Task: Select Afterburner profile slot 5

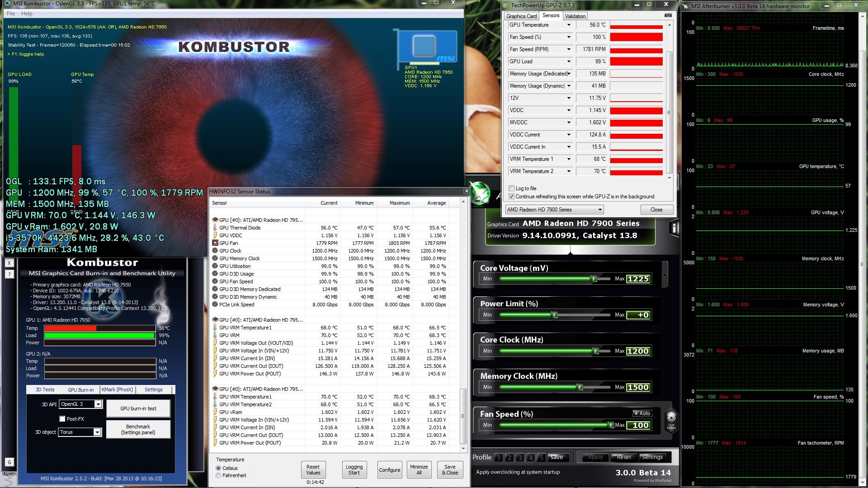Action: coord(541,457)
